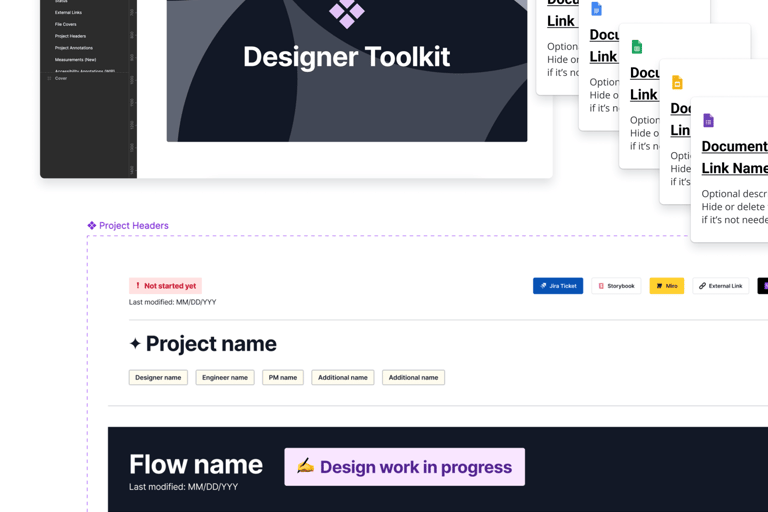Select the Designer Toolkit cover thumbnail
The width and height of the screenshot is (768, 512).
tap(347, 71)
